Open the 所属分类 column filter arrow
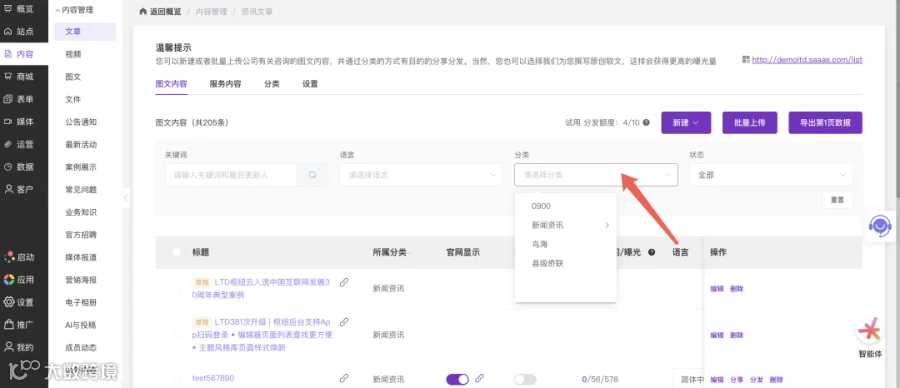900x388 pixels. 410,253
